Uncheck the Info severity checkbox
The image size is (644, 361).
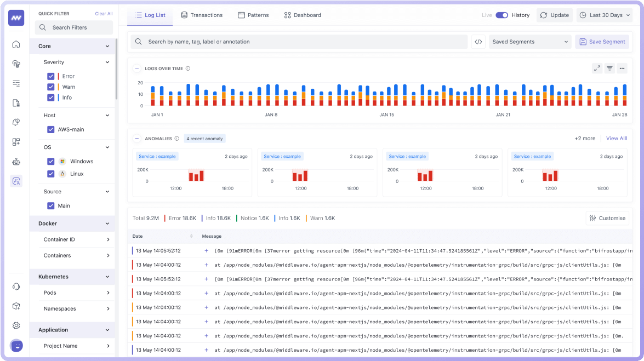tap(51, 98)
